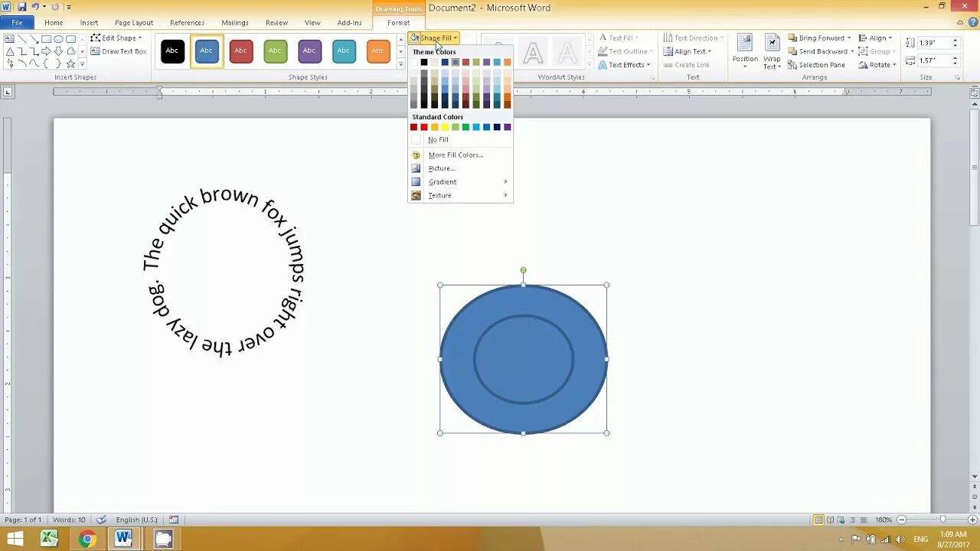Image resolution: width=980 pixels, height=551 pixels.
Task: Open Chrome from the taskbar
Action: tap(87, 539)
